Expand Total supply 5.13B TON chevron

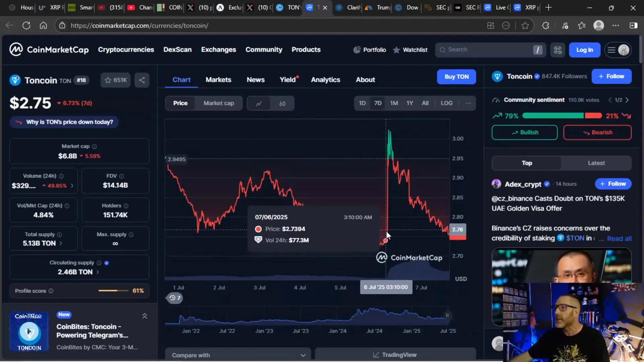coord(61,243)
